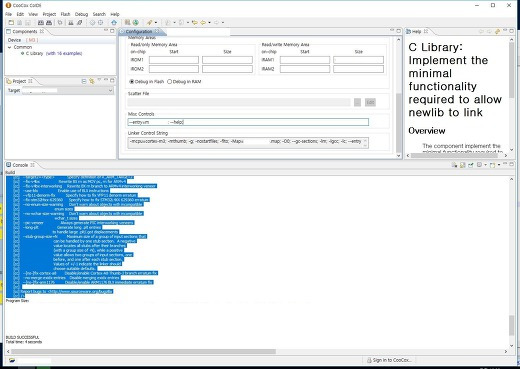Click the Download Code to Flash icon
The width and height of the screenshot is (520, 369).
[71, 23]
